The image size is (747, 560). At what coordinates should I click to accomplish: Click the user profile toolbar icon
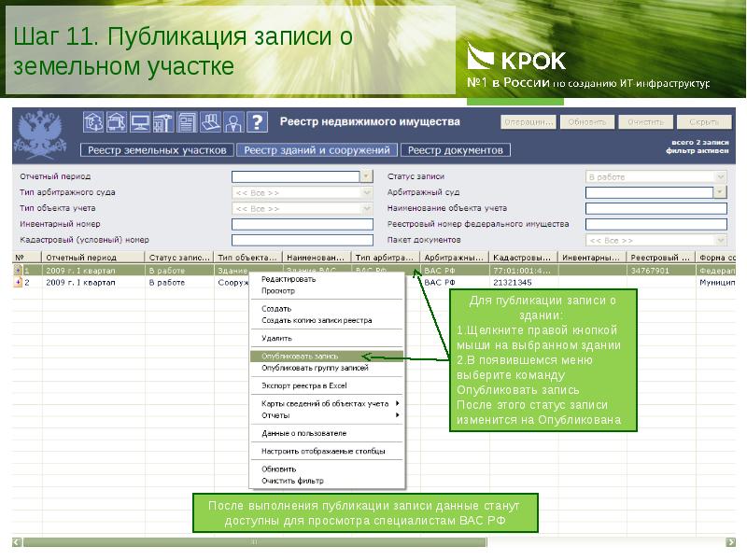click(x=233, y=122)
